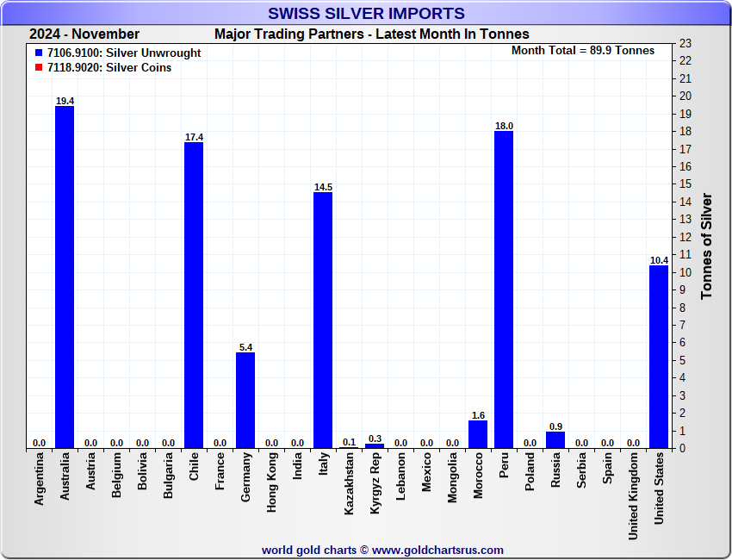Click the Peru bar in the chart
The image size is (732, 560).
click(x=504, y=289)
